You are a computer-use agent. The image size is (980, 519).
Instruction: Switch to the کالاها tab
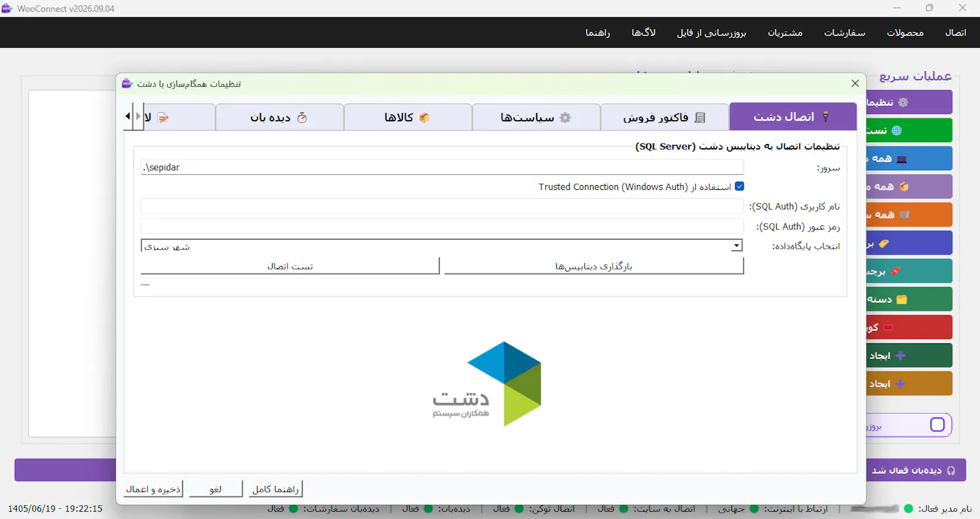click(x=408, y=117)
